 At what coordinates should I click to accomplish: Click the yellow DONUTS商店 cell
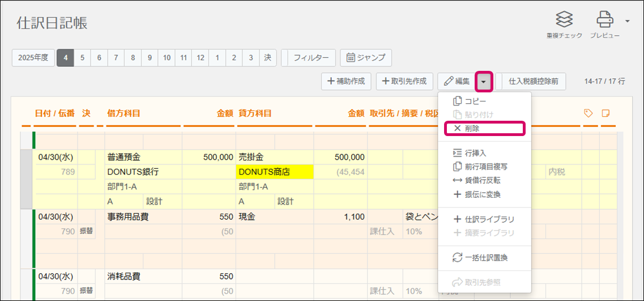[x=275, y=172]
